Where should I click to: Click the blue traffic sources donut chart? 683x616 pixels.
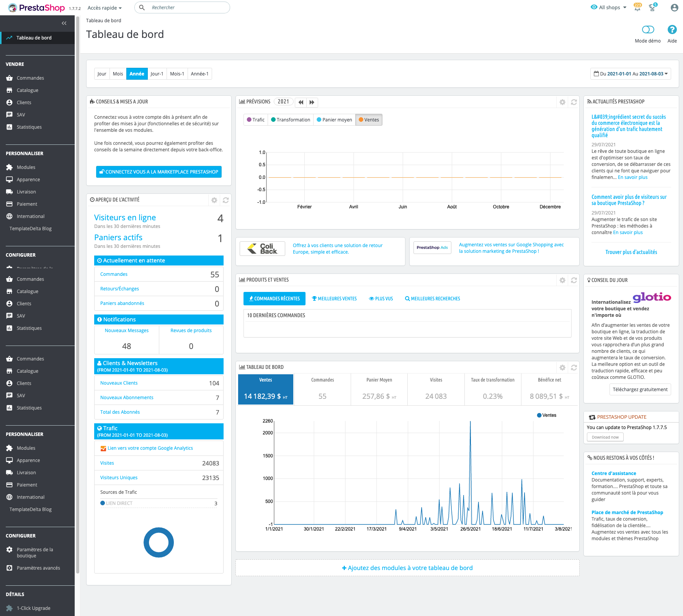point(158,542)
